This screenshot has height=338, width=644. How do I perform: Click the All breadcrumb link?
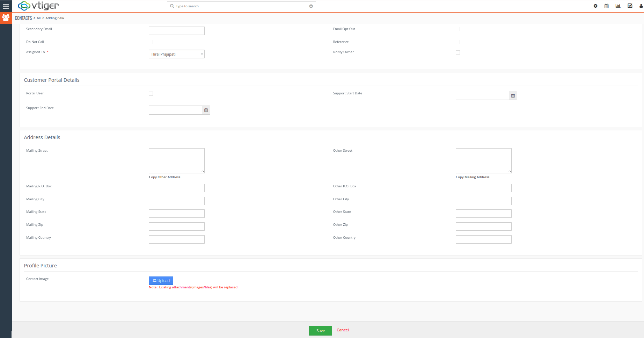pos(39,18)
